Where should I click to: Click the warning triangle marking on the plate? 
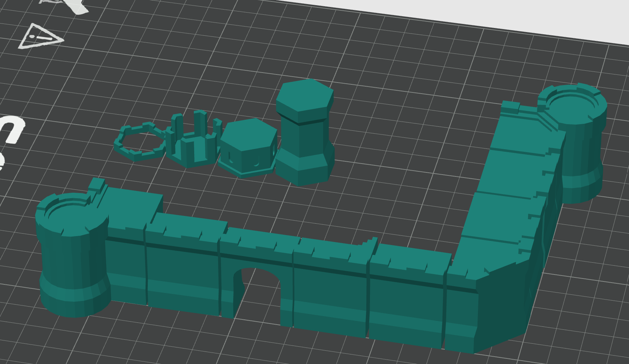click(41, 35)
